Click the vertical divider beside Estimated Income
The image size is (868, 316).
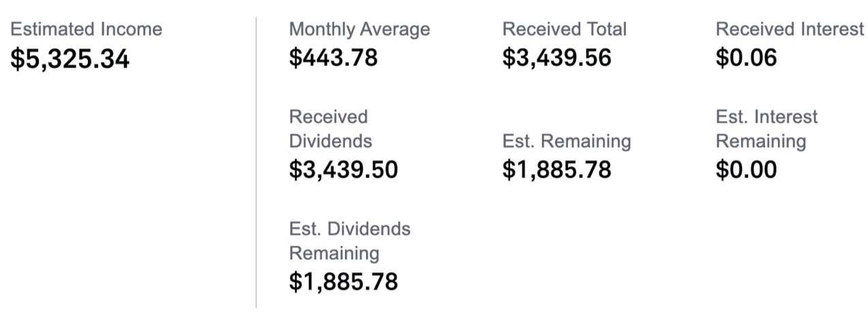(256, 162)
